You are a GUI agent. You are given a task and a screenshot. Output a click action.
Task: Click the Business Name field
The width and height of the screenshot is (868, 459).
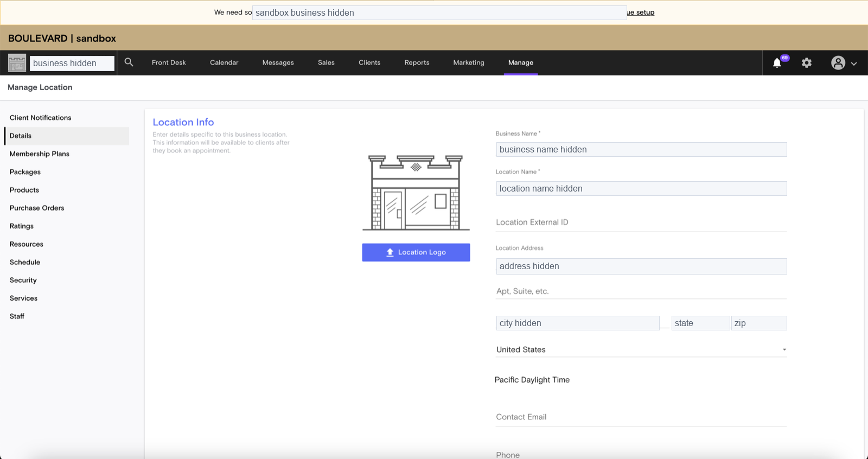(641, 149)
